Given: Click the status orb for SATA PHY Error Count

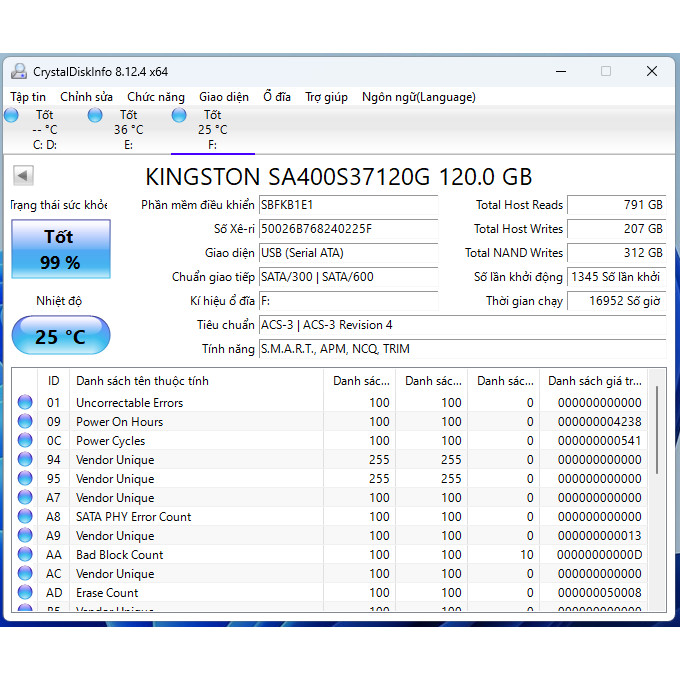Looking at the screenshot, I should click(25, 516).
